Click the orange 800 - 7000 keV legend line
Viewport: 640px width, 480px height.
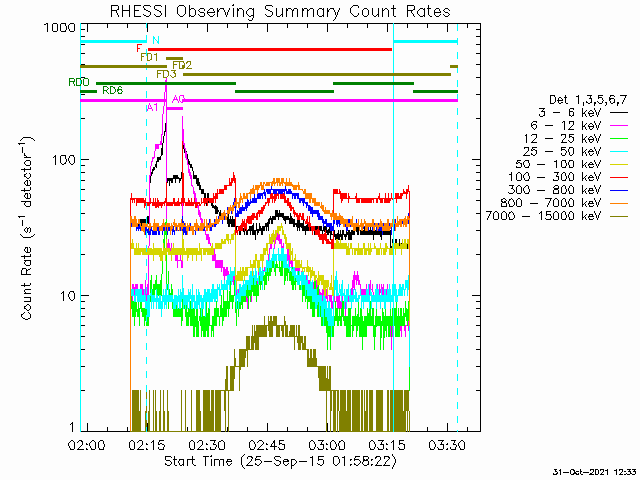619,203
